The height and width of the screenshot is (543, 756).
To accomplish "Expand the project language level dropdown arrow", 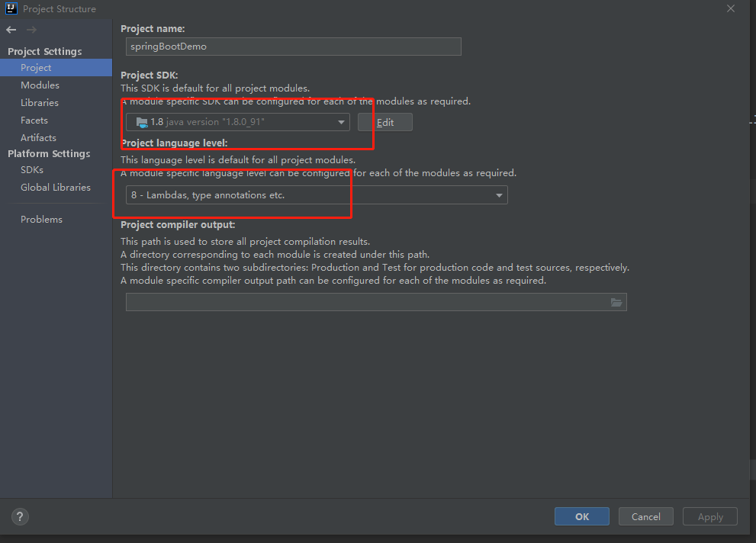I will tap(499, 195).
